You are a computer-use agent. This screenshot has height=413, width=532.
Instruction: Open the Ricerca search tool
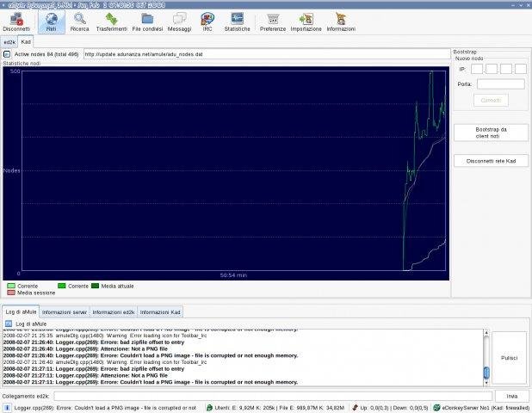tap(80, 22)
